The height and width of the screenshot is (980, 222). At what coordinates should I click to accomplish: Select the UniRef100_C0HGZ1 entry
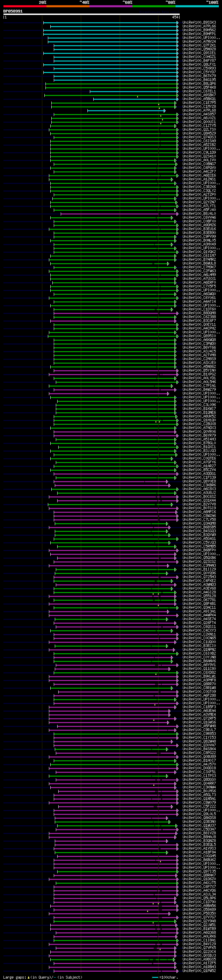199,57
